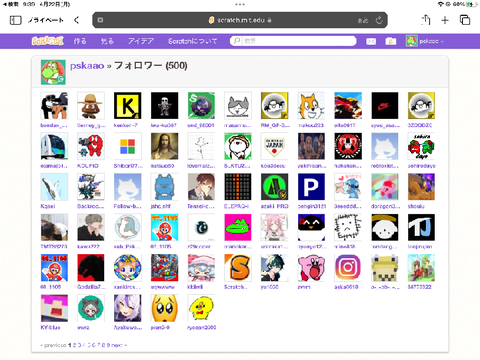Jump to followers page 2
The image size is (480, 360).
[75, 345]
